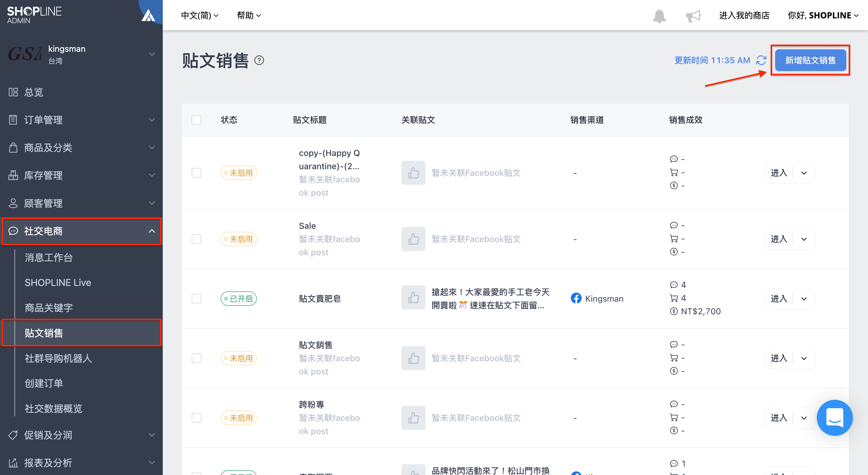Open the blue chat support bubble

coord(834,418)
